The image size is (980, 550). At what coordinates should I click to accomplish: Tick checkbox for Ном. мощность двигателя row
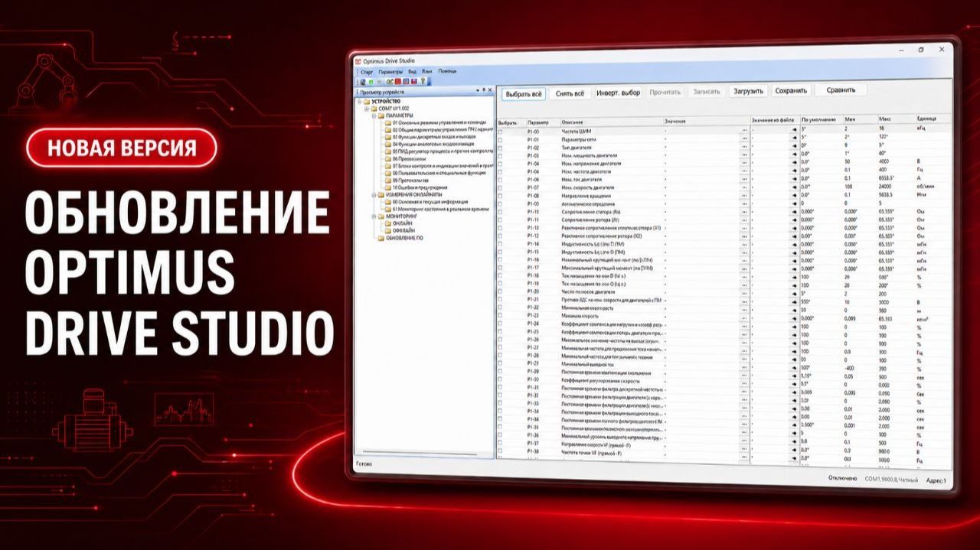501,155
